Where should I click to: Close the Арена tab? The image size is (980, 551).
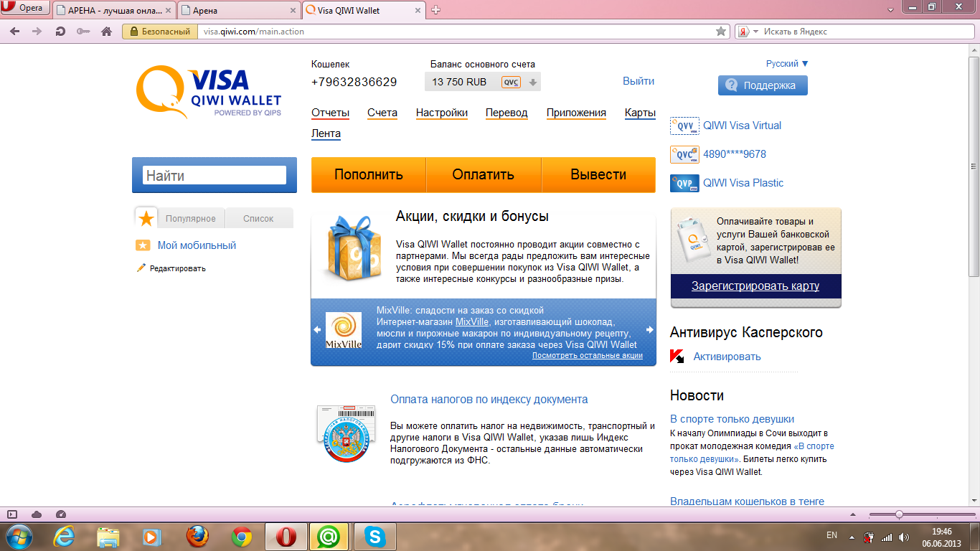[293, 11]
